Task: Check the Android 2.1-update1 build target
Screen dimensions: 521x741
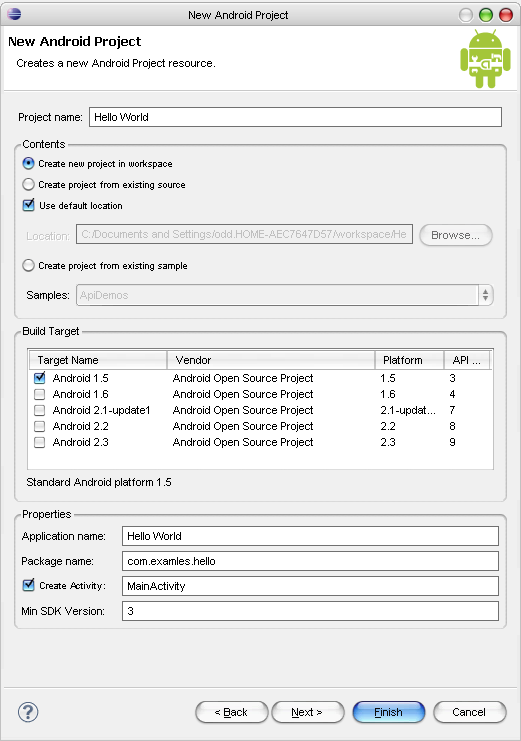Action: (40, 410)
